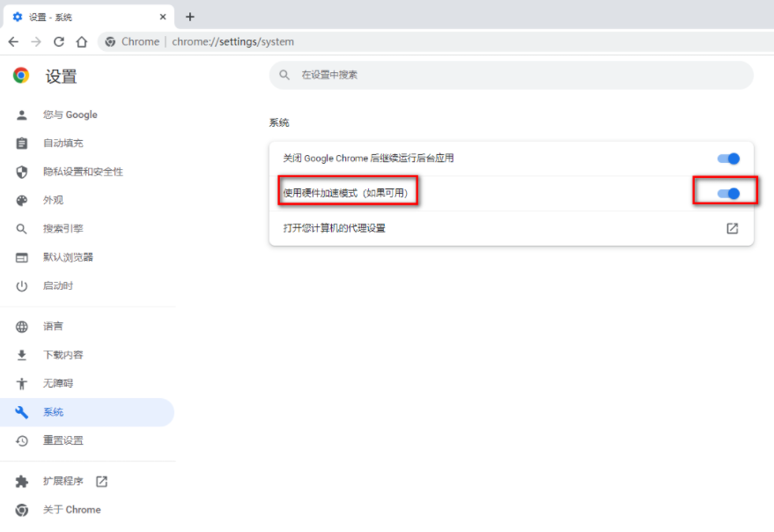Open 扩展程序 external link icon

coord(101,481)
